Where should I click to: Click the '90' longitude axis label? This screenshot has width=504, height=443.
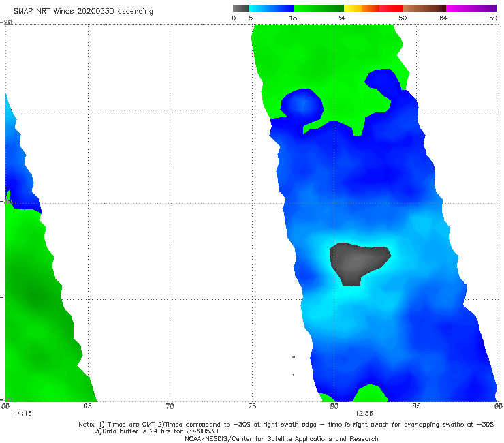[499, 406]
